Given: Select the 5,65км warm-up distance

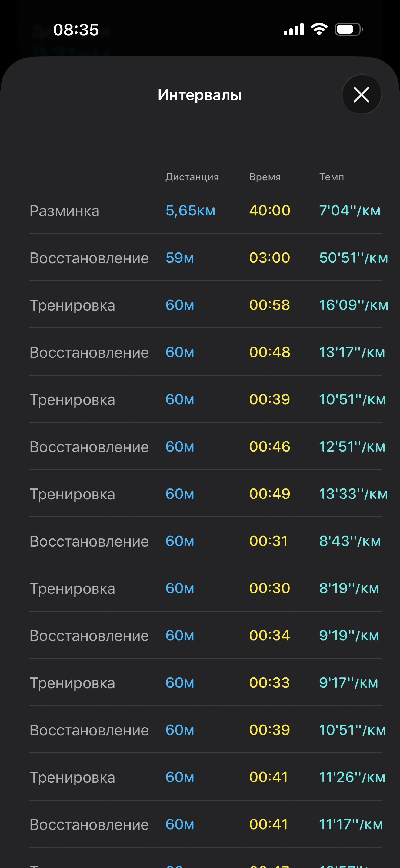Looking at the screenshot, I should point(190,211).
